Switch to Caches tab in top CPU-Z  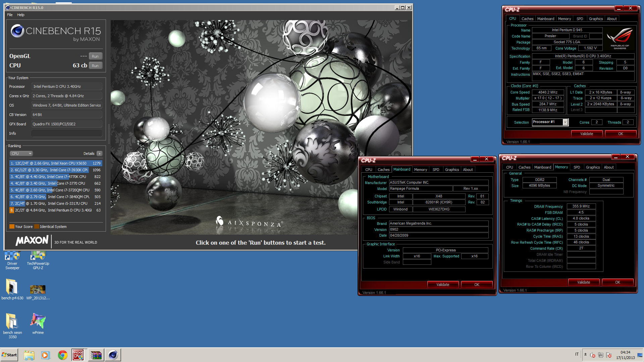point(527,19)
